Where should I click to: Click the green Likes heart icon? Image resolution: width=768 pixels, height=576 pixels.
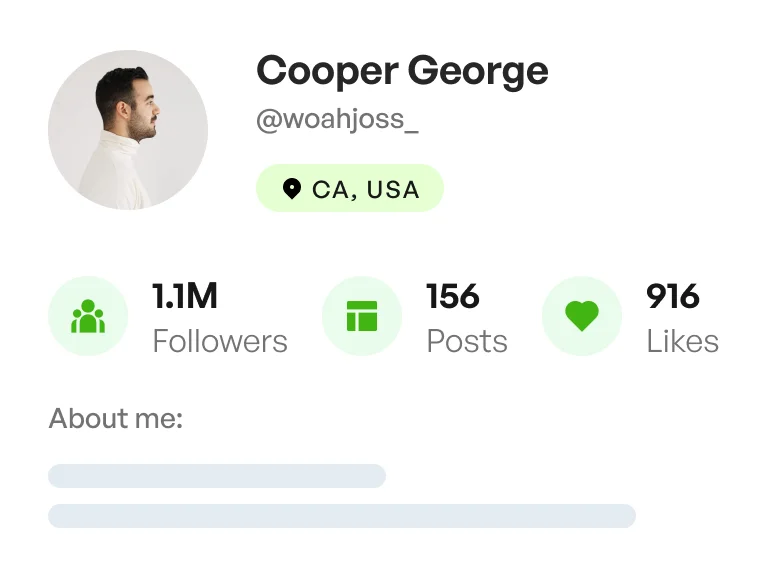click(x=582, y=317)
